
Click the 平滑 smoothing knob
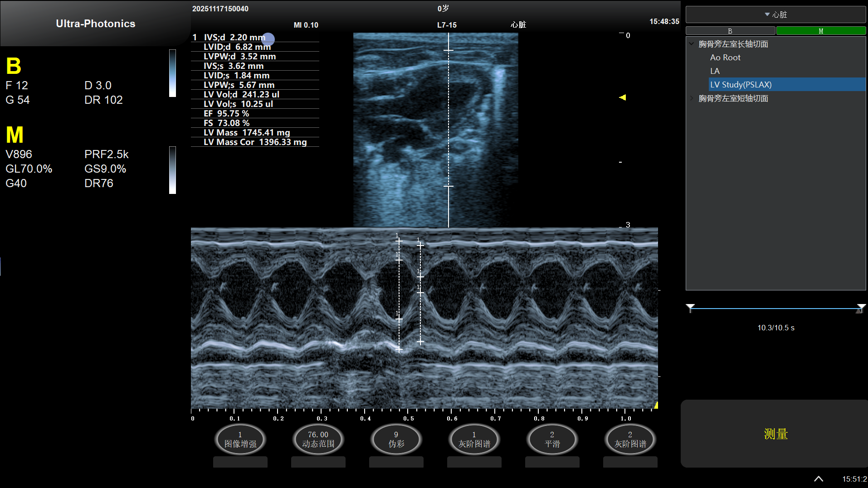tap(552, 440)
